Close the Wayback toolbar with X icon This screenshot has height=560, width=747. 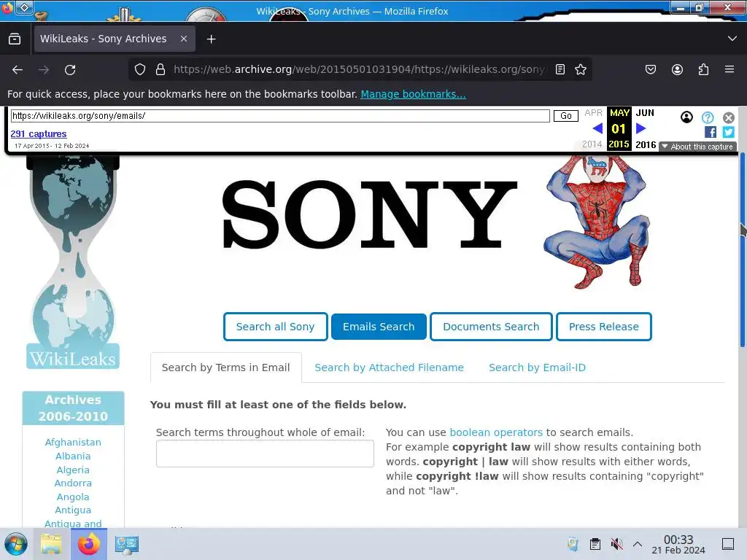pos(729,117)
